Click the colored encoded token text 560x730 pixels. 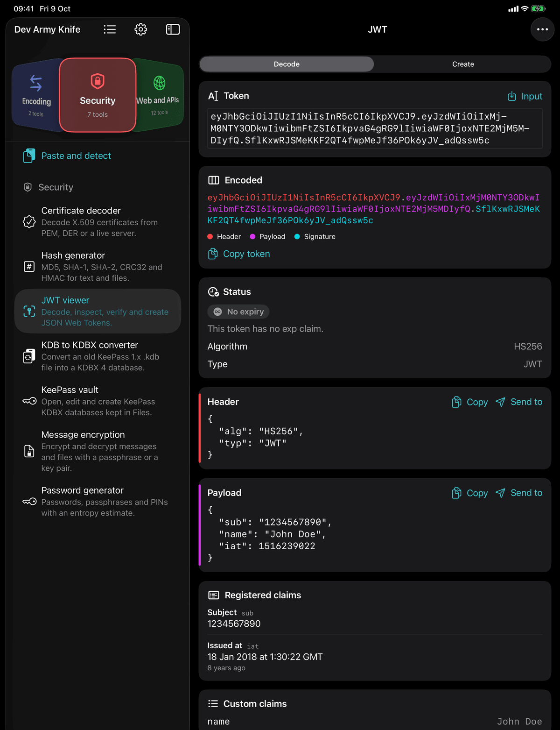pyautogui.click(x=374, y=209)
